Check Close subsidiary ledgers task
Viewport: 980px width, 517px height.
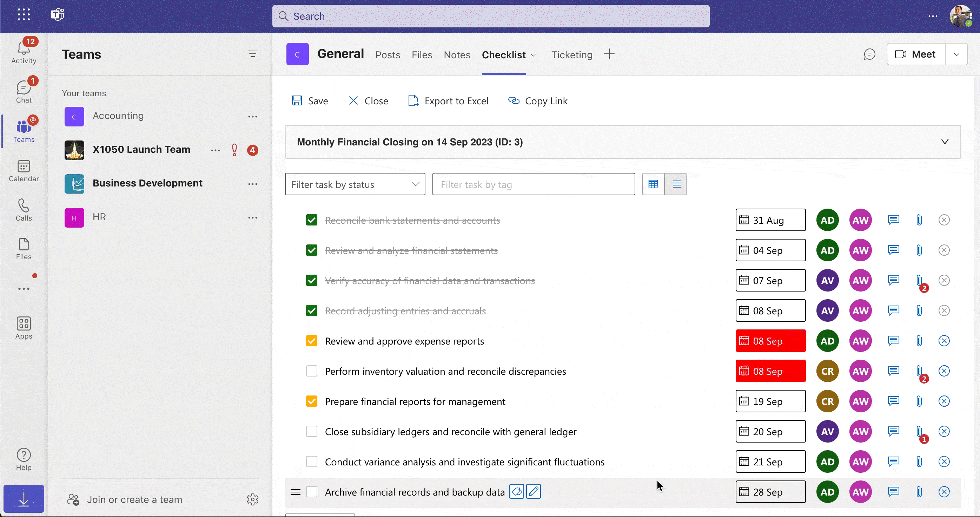pyautogui.click(x=312, y=431)
